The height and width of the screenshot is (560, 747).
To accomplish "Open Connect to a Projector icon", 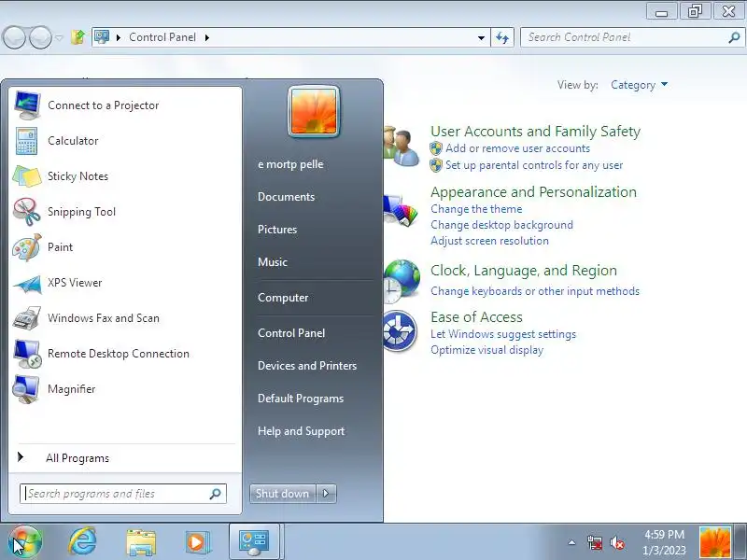I will pyautogui.click(x=27, y=105).
